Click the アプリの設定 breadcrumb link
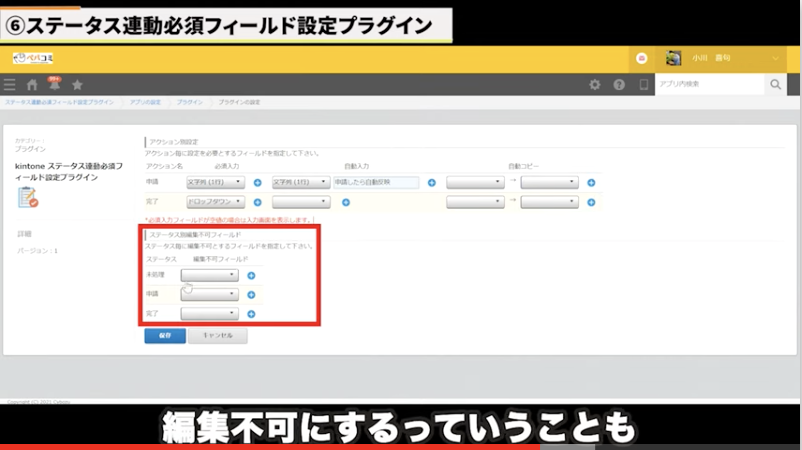802x450 pixels. (x=145, y=103)
